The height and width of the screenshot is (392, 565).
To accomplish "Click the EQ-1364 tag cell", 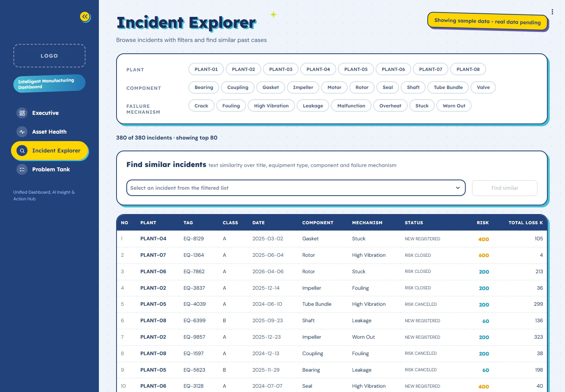I will tap(194, 255).
